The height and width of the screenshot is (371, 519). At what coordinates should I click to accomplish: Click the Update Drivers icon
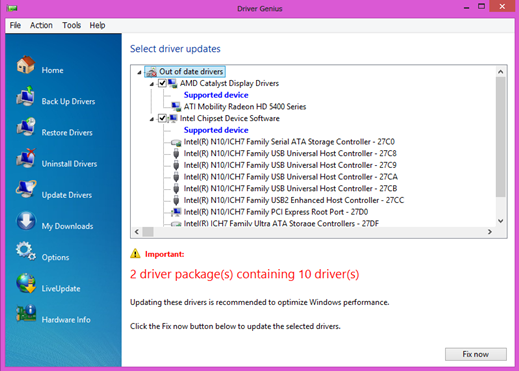pos(26,189)
